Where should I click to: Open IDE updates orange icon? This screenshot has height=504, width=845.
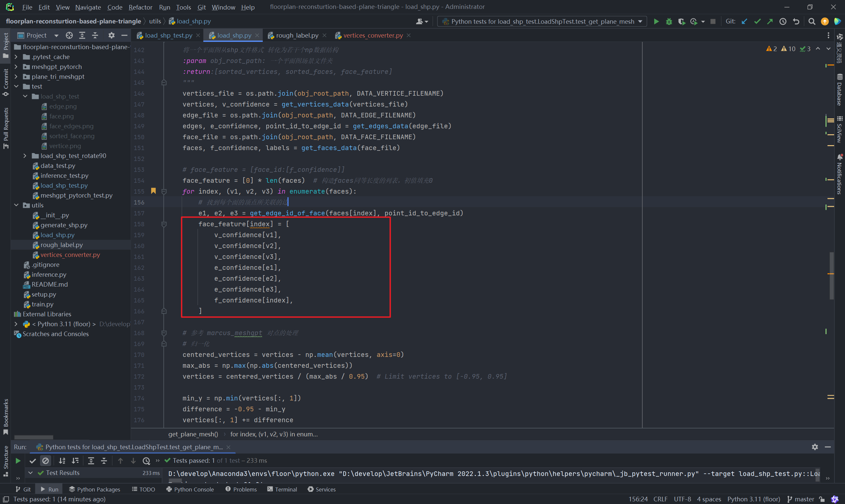[x=825, y=21]
